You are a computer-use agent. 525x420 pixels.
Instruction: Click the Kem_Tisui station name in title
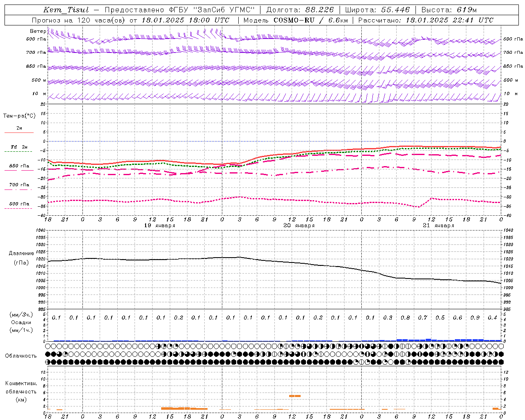pyautogui.click(x=66, y=10)
